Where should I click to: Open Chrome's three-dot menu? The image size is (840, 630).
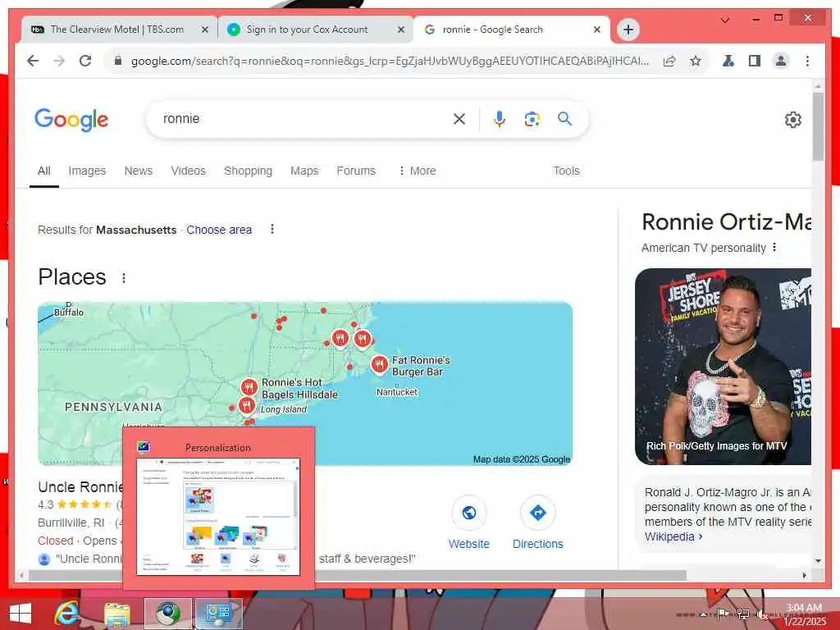pos(807,61)
